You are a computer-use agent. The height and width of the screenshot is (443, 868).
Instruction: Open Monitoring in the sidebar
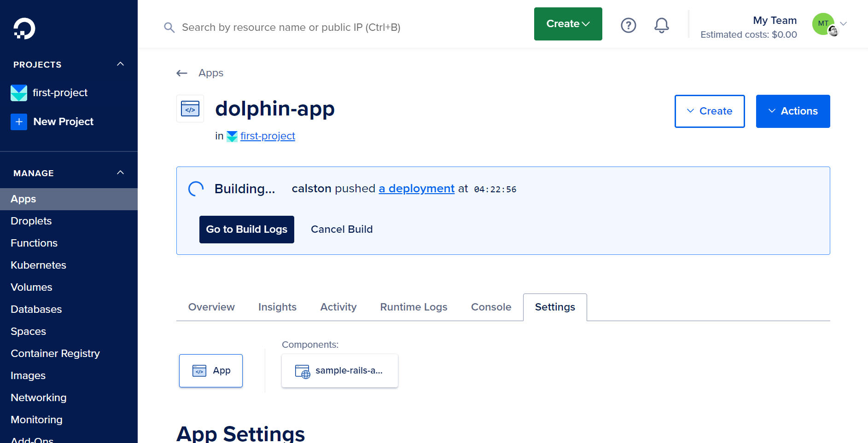[x=69, y=420]
